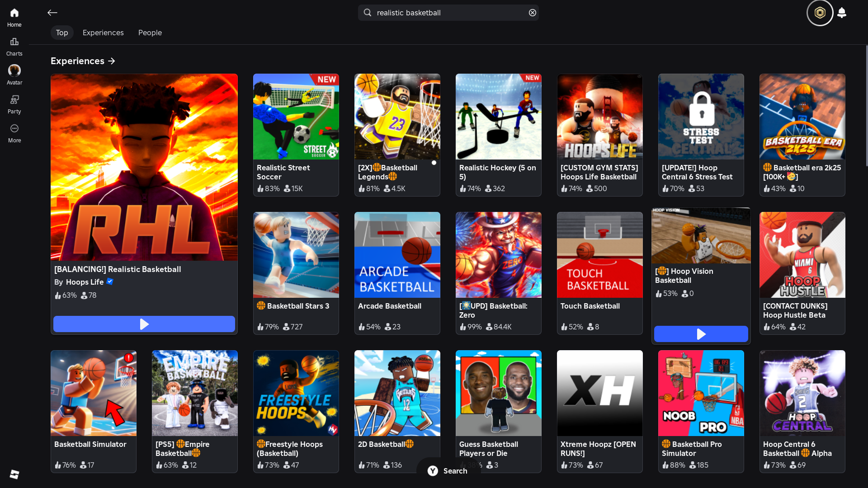
Task: Click the search magnifier icon
Action: pos(368,13)
